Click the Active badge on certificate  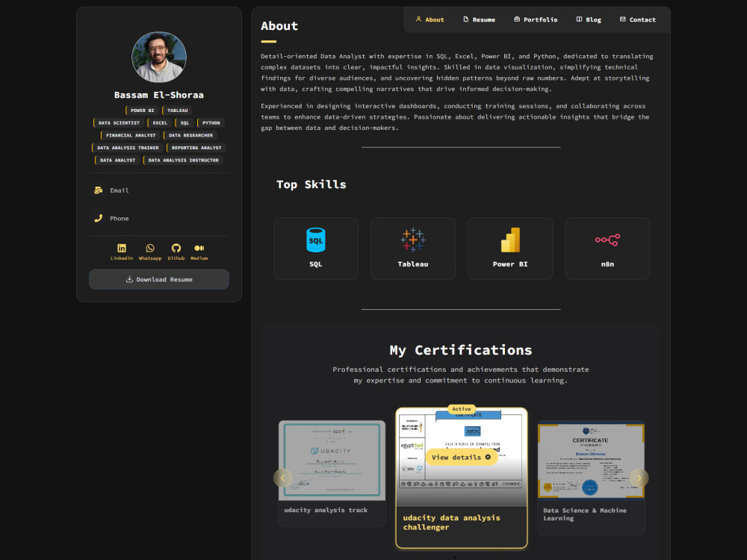(x=461, y=408)
